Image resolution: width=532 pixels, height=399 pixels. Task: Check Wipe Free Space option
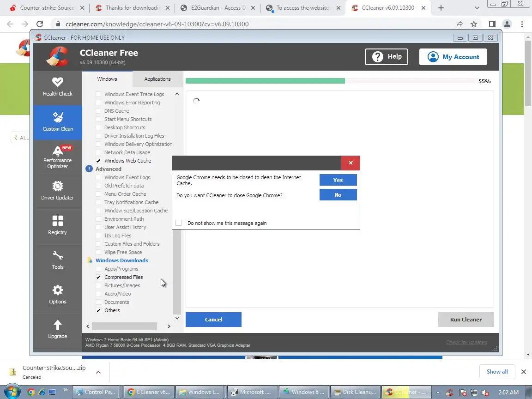[x=98, y=252]
